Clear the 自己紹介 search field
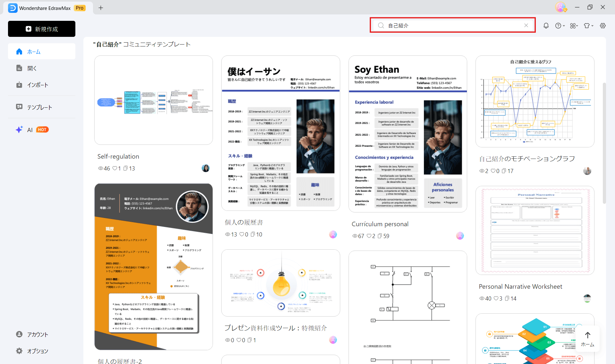615x364 pixels. point(526,26)
